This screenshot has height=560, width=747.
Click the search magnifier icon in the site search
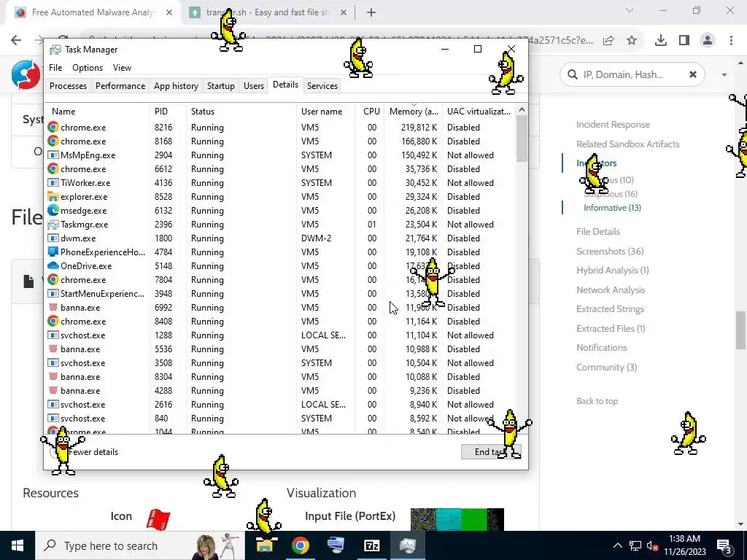[x=572, y=74]
